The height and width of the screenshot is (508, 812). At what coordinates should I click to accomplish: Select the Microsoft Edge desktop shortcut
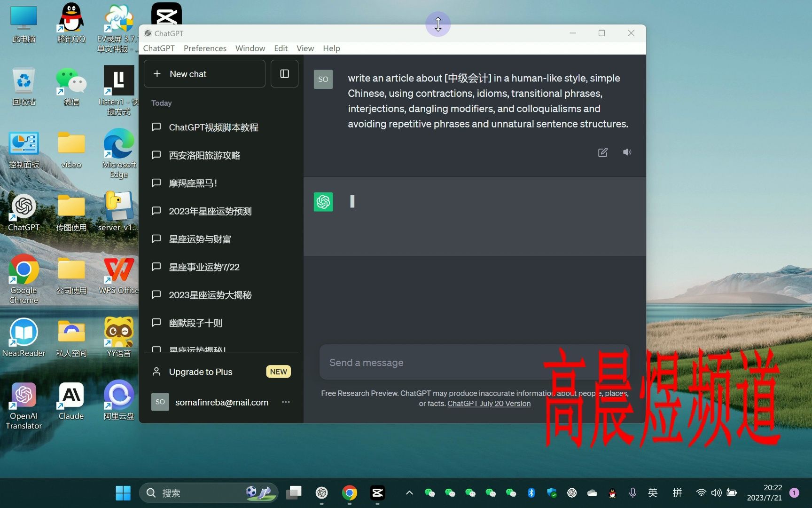coord(119,153)
